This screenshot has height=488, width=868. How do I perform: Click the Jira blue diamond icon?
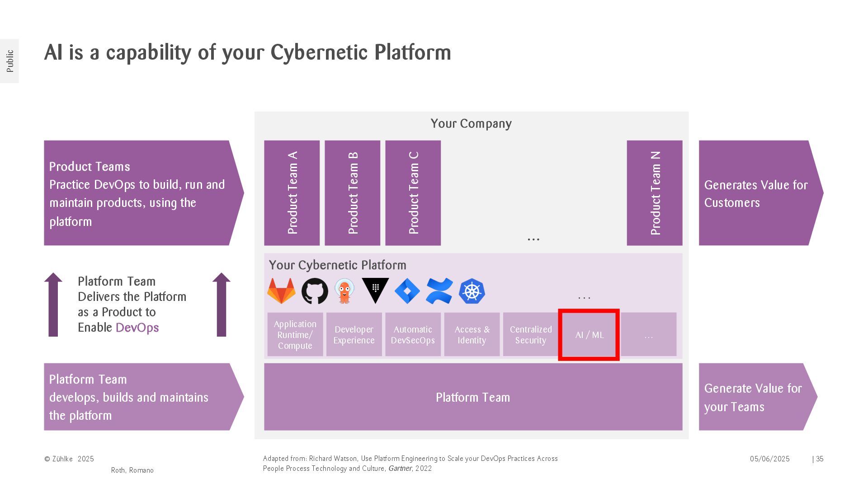point(407,291)
